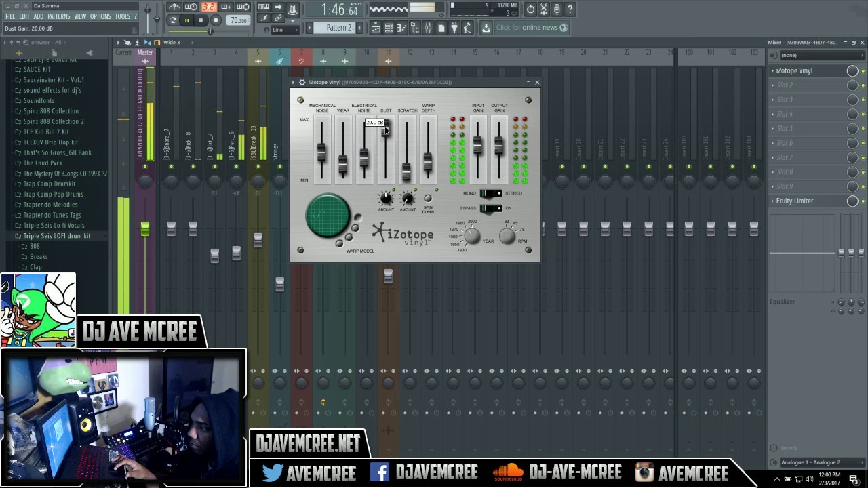Open the plugin picker plug icon

point(454,28)
